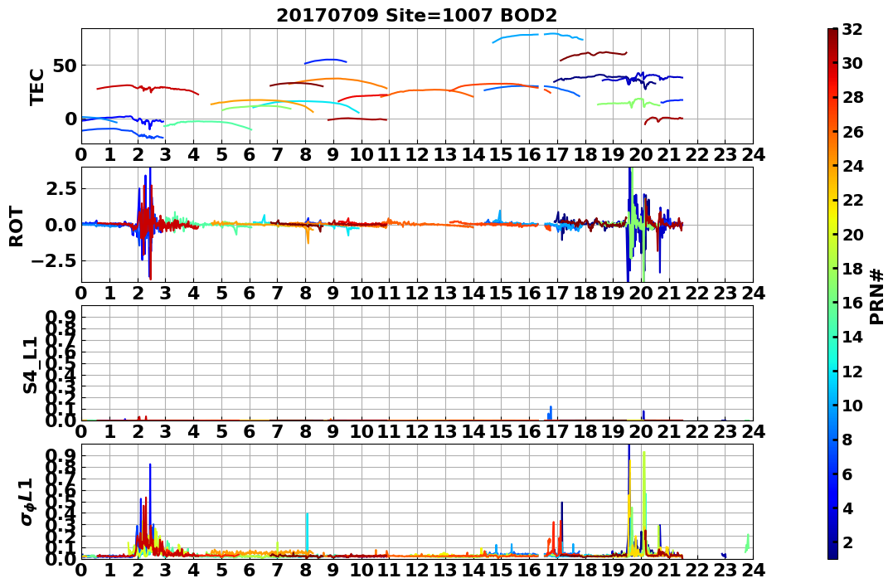Select the green colorbar region at PRN 16

click(832, 303)
